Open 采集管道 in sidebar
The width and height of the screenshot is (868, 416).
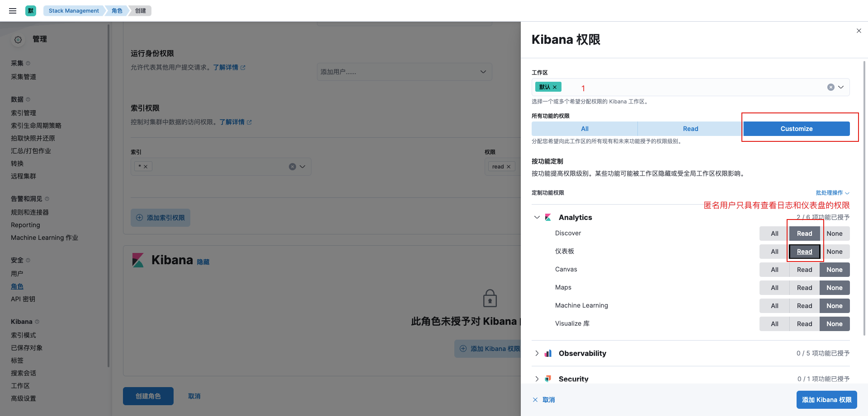[24, 77]
